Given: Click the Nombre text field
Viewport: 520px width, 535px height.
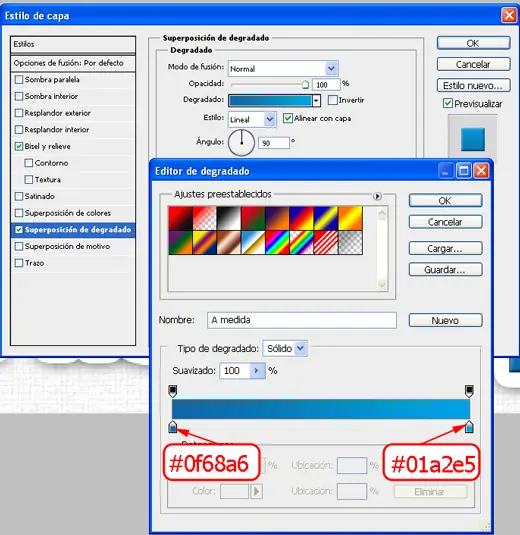Looking at the screenshot, I should pyautogui.click(x=302, y=320).
